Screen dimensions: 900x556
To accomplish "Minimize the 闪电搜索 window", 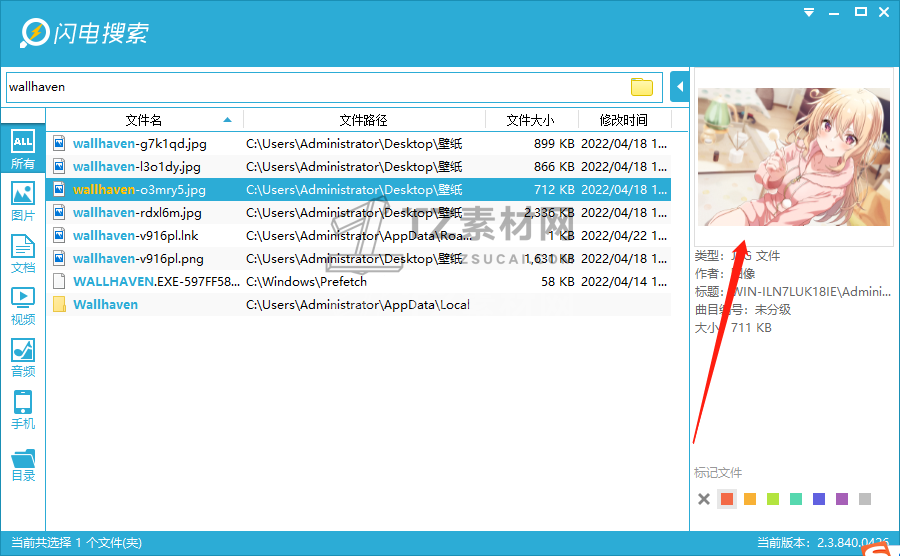I will pos(834,12).
